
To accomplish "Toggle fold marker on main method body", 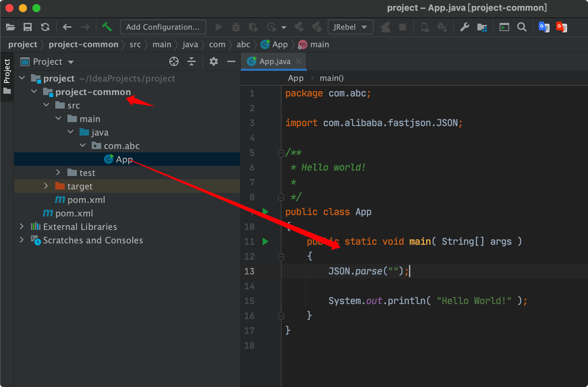I will point(281,257).
